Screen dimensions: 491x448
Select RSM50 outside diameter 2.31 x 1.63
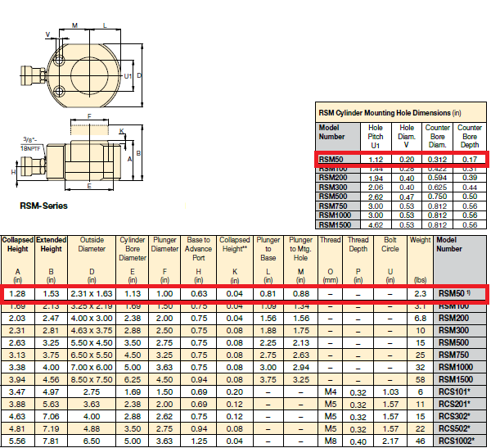(92, 294)
